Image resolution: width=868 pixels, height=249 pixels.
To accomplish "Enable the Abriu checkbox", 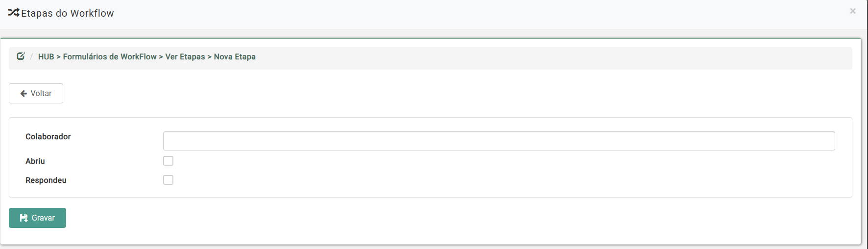I will [x=168, y=161].
